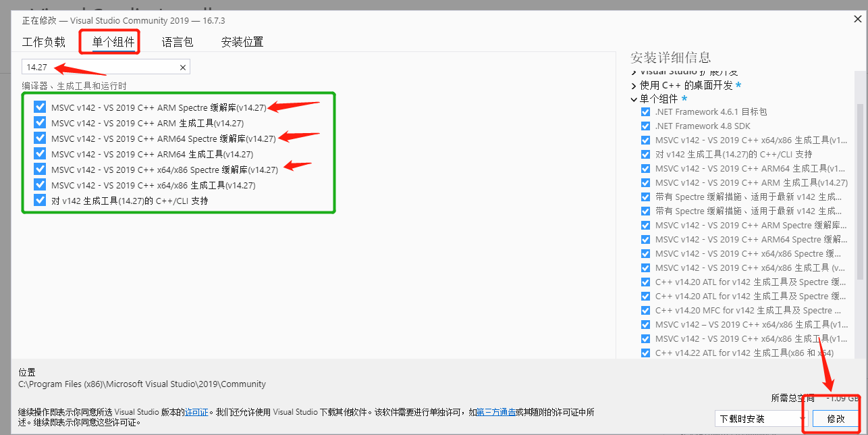Open the 第三方通告 link
Viewport: 868px width, 435px height.
pyautogui.click(x=496, y=411)
